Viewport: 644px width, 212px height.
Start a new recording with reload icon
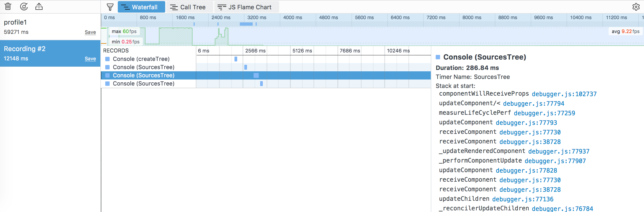(24, 7)
